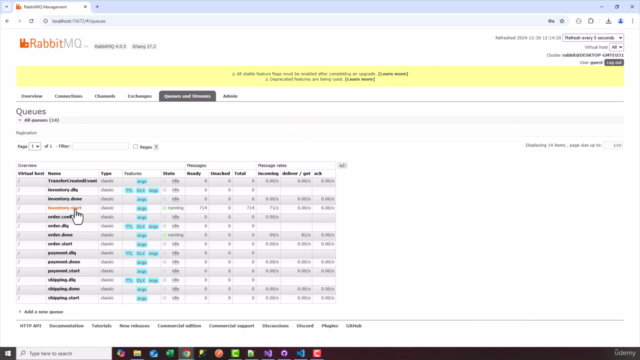The width and height of the screenshot is (640, 360).
Task: Go back in browser history
Action: click(7, 21)
